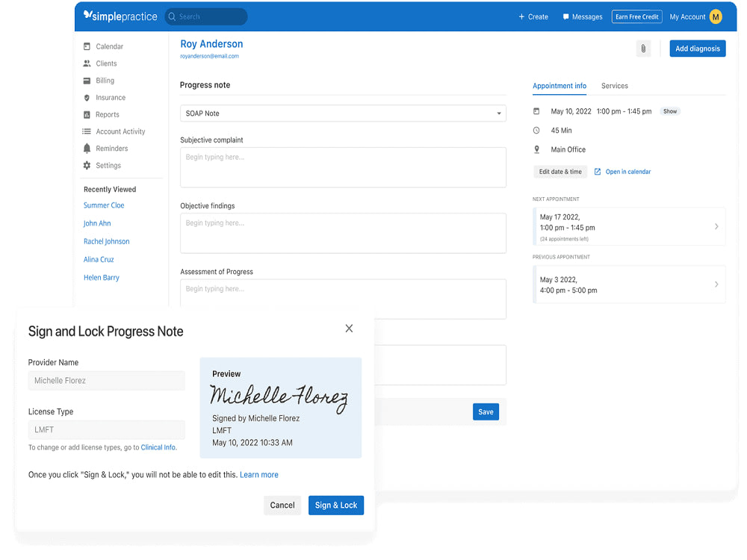Click the Objective findings text area
Image resolution: width=747 pixels, height=560 pixels.
pyautogui.click(x=343, y=233)
